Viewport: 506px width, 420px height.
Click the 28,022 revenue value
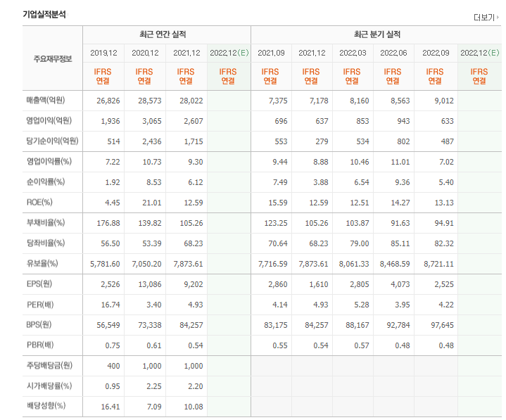tap(191, 101)
